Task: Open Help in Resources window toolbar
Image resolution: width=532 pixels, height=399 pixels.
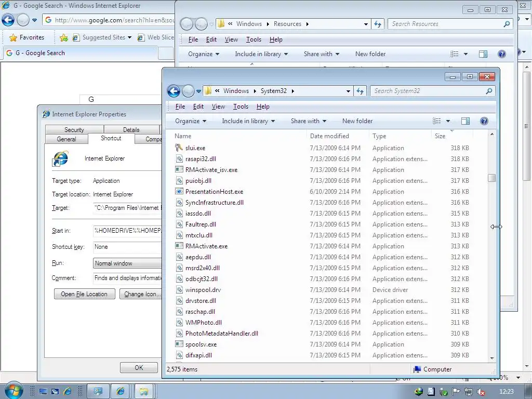Action: (x=502, y=54)
